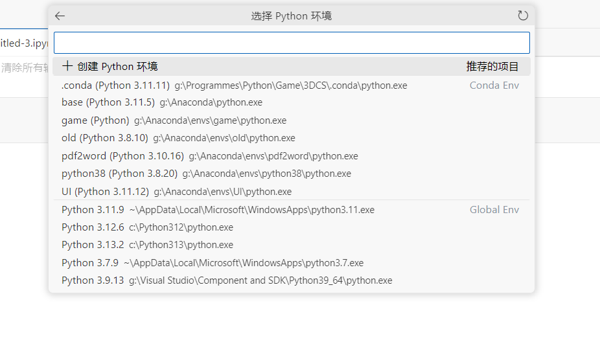600x364 pixels.
Task: Pick Python 3.7.9 WindowsApps interpreter
Action: point(292,263)
